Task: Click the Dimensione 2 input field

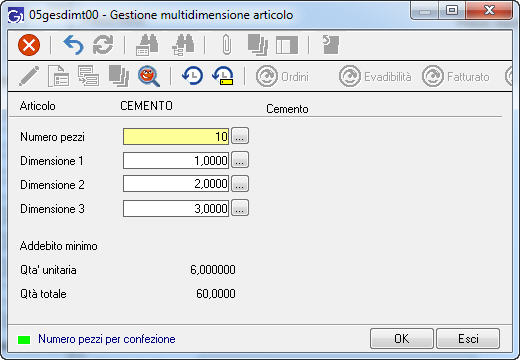Action: (176, 184)
